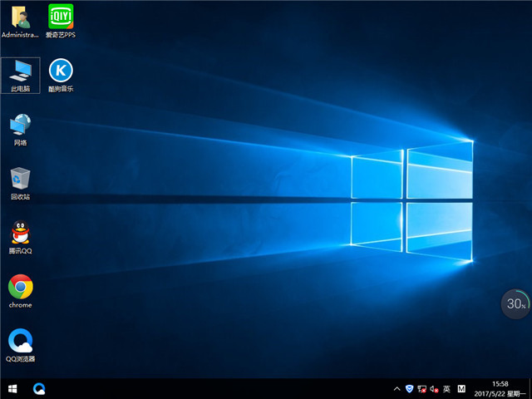Launch the 腾讯QQ penguin shortcut
Viewport: 532px width, 399px height.
tap(20, 238)
